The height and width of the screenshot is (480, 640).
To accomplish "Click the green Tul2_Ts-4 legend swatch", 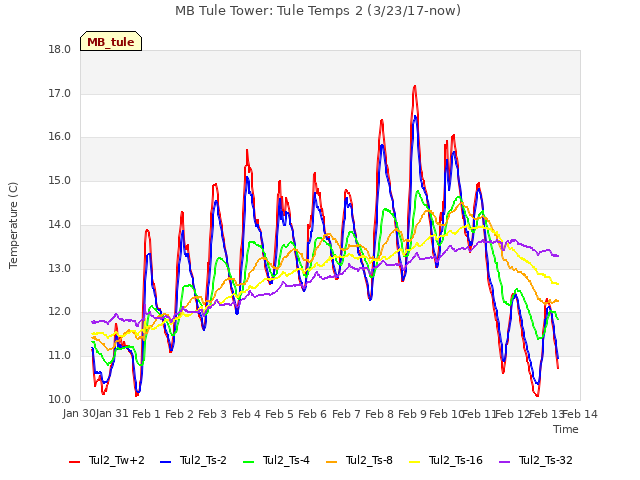I will (249, 461).
